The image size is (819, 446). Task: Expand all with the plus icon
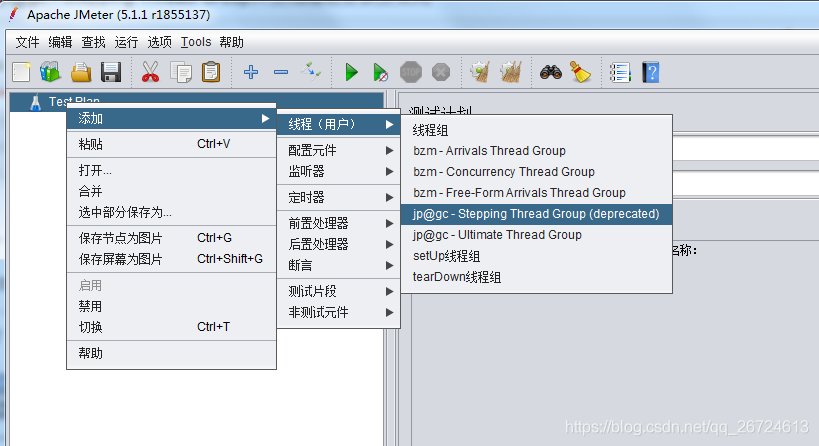click(x=251, y=72)
